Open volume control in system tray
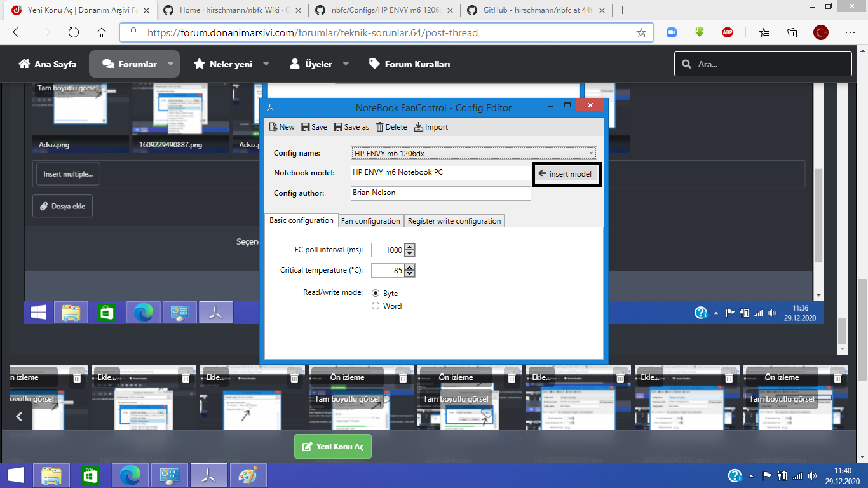Screen dimensions: 868x488 [x=811, y=475]
